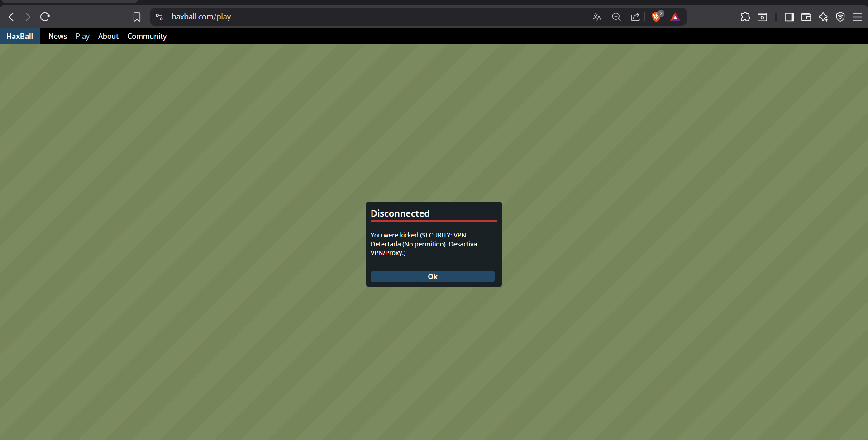Open the Brave VPN shield icon
This screenshot has width=868, height=440.
[840, 17]
